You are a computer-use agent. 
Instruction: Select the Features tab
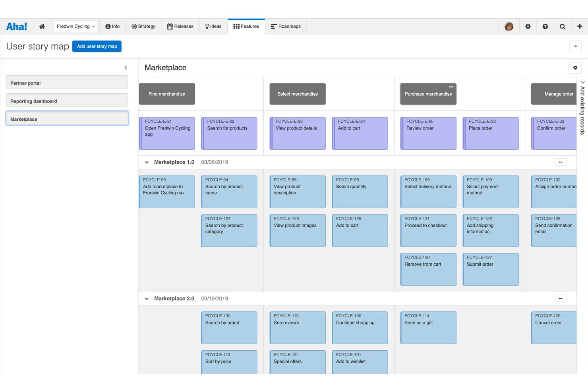[x=246, y=26]
